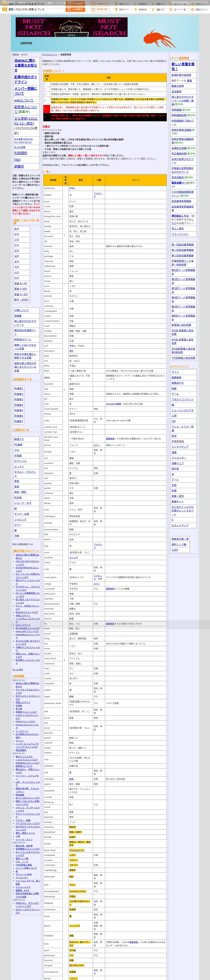Click the pencil edit icon beside 危険度について heading

64,71
